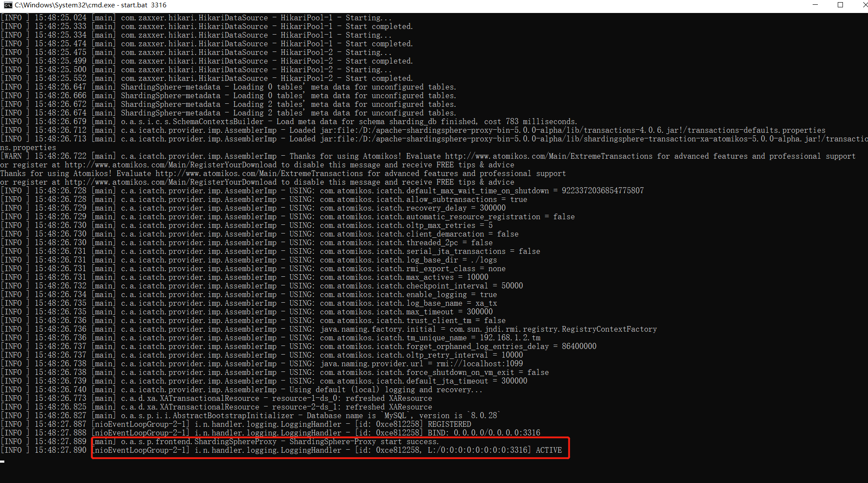Click 'BIND: 0.0.0.0/0.0.0.0:3316' log text
Image resolution: width=868 pixels, height=483 pixels.
(484, 433)
